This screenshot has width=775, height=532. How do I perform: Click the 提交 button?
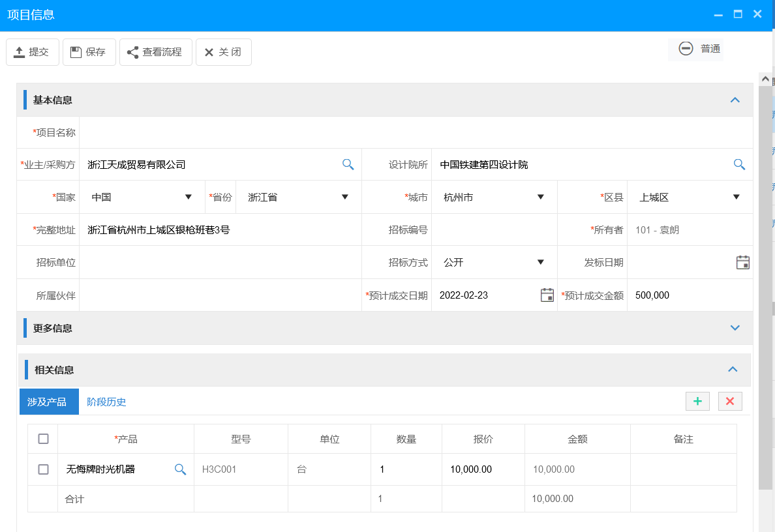pos(32,52)
